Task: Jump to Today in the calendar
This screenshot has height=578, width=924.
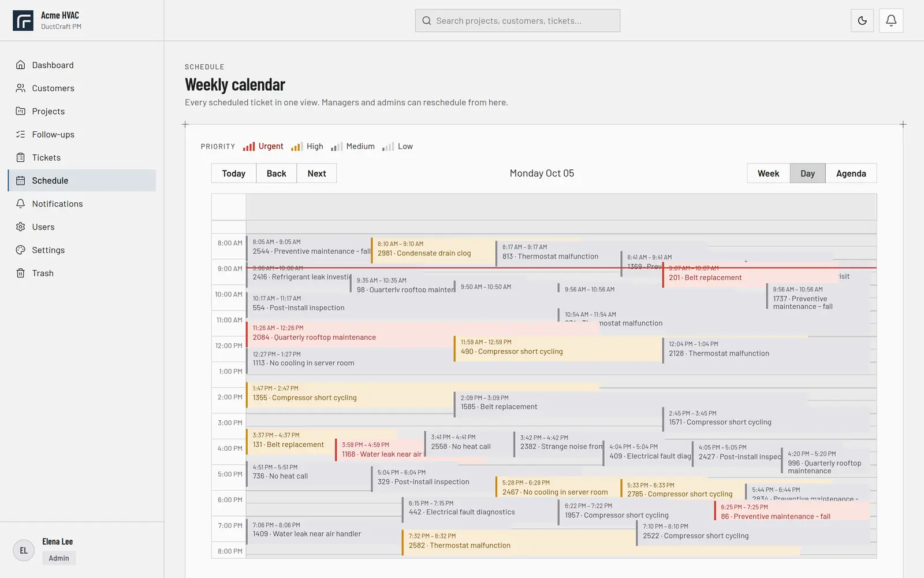Action: pyautogui.click(x=233, y=173)
